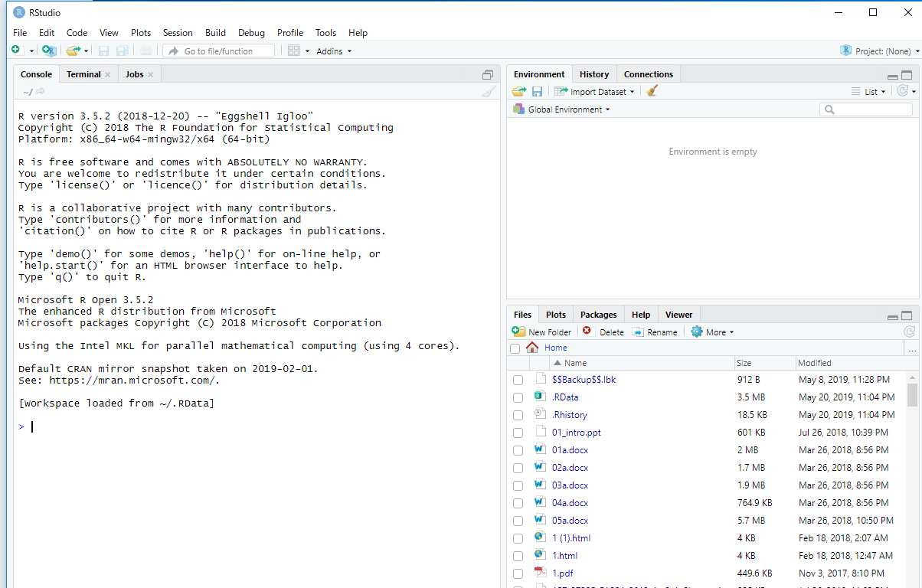Show the Plots tab
922x588 pixels.
(556, 315)
